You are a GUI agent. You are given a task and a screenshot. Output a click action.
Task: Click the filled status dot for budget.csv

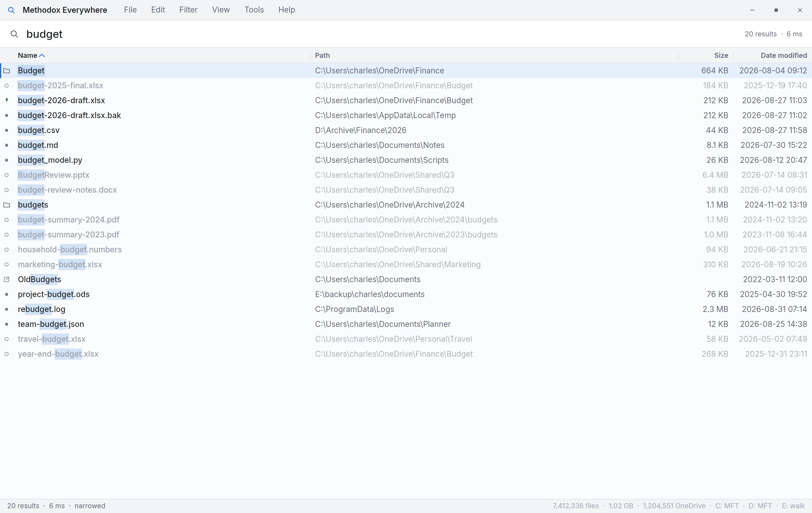[x=7, y=130]
